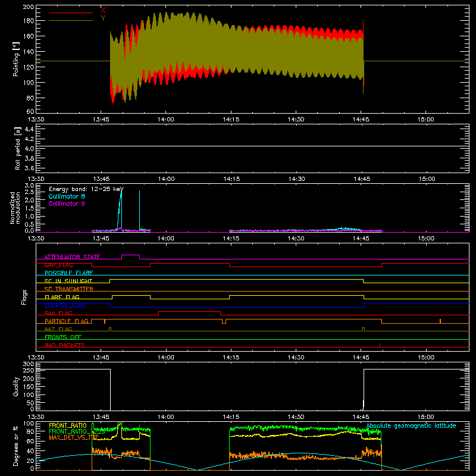
Task: Click the 180 tick on Pointing axis
Action: (28, 21)
